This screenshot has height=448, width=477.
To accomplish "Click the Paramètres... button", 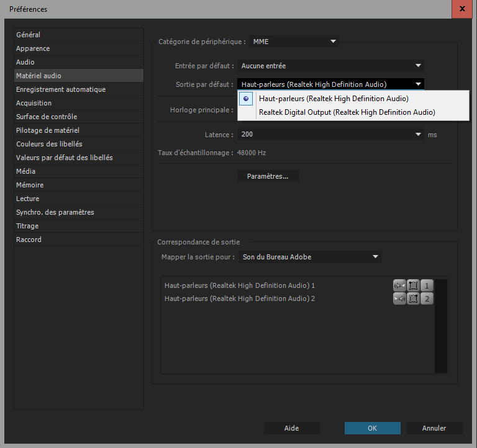I will [268, 176].
